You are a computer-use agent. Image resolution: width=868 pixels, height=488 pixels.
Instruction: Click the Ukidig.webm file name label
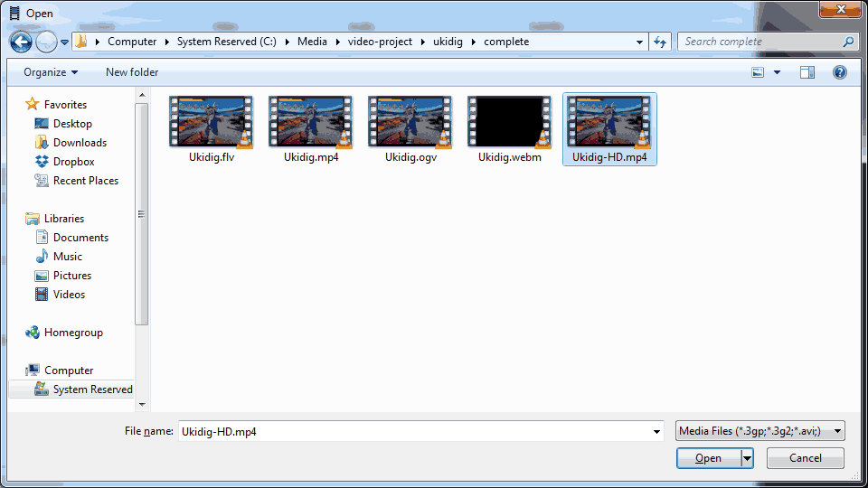tap(510, 157)
